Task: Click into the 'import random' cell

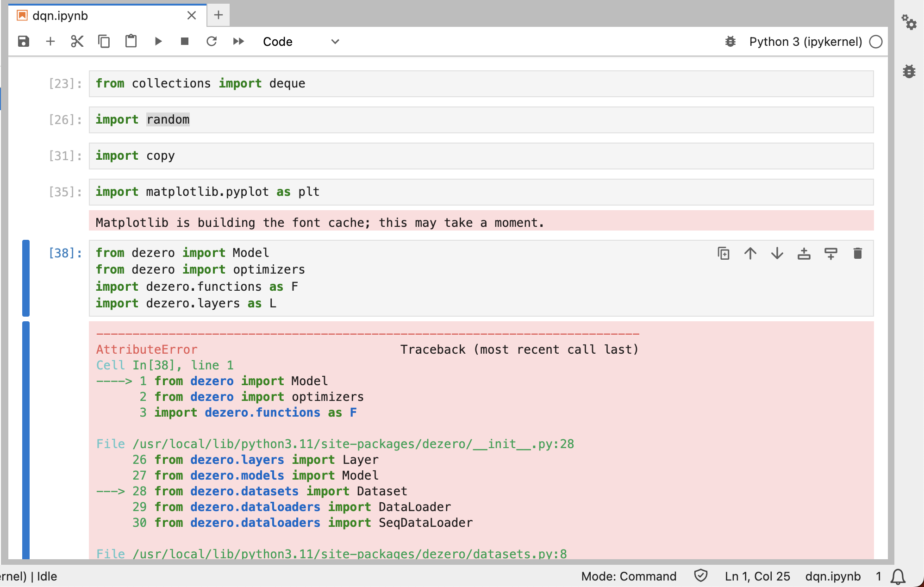Action: [x=481, y=120]
